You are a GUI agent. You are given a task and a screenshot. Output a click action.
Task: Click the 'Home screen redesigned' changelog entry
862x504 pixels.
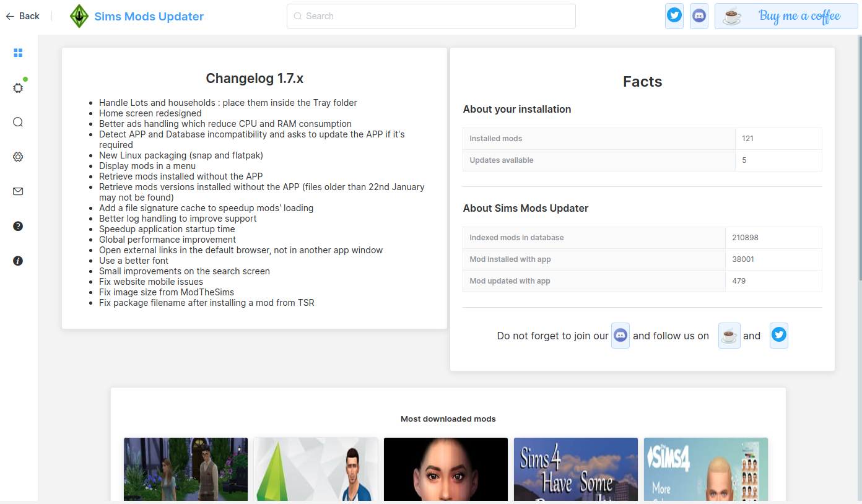[150, 113]
